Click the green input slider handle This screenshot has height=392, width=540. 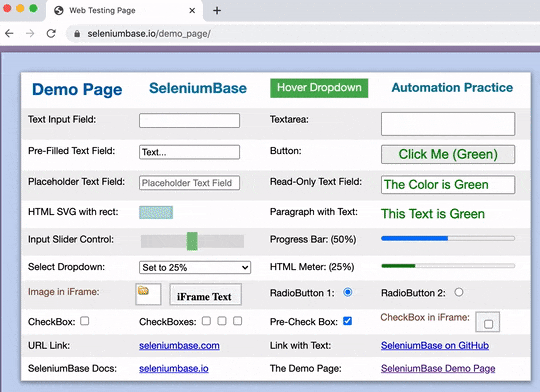pos(192,241)
